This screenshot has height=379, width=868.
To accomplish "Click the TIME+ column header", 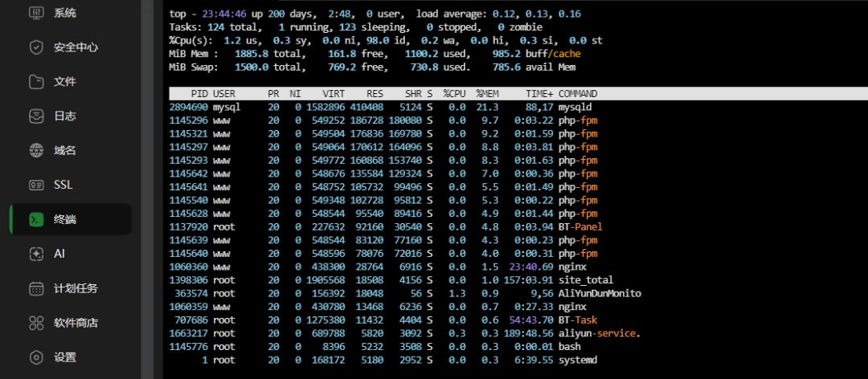I will point(540,94).
